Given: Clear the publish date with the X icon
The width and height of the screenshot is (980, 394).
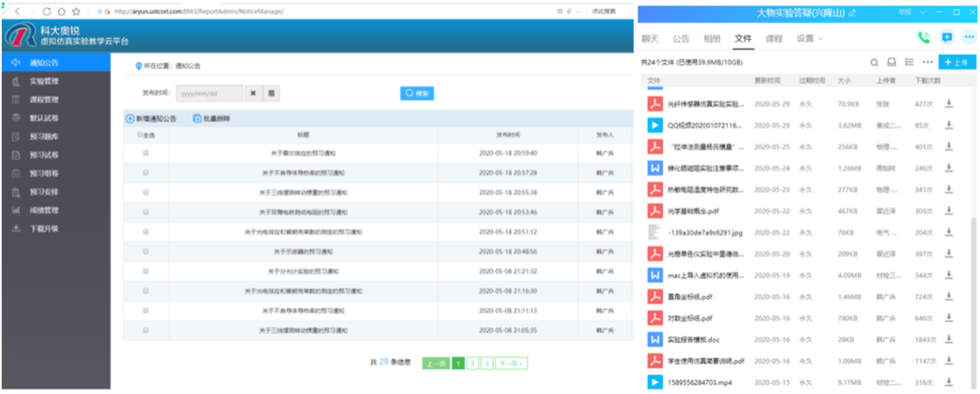Looking at the screenshot, I should [252, 93].
